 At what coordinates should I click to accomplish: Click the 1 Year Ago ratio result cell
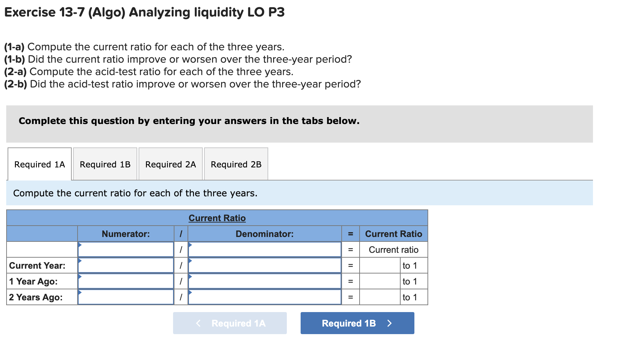pos(379,281)
